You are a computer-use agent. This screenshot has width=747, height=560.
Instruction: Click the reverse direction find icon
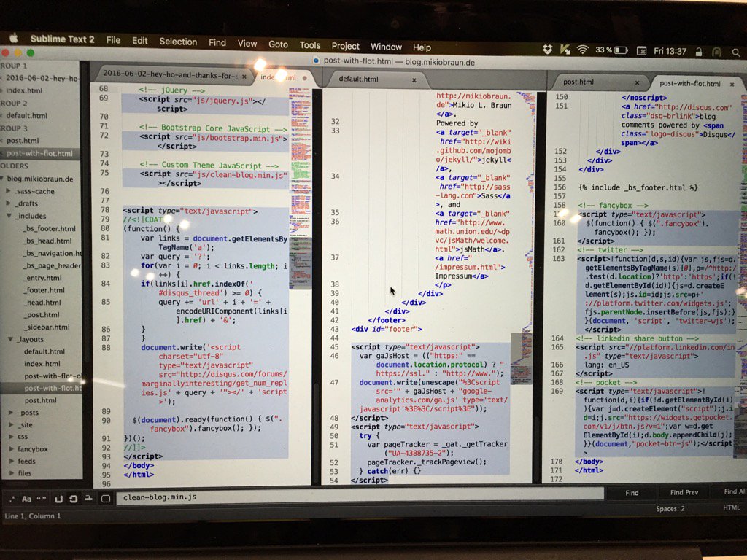(58, 499)
